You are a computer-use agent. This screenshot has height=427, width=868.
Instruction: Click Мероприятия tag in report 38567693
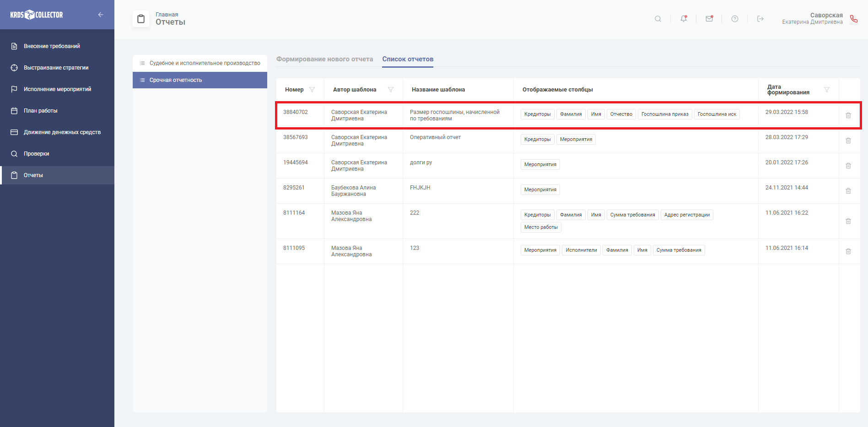576,140
